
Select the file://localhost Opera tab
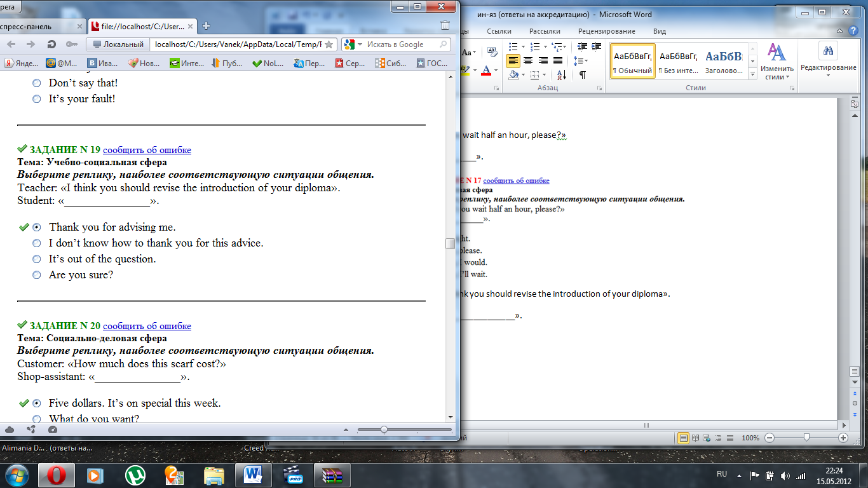[143, 26]
